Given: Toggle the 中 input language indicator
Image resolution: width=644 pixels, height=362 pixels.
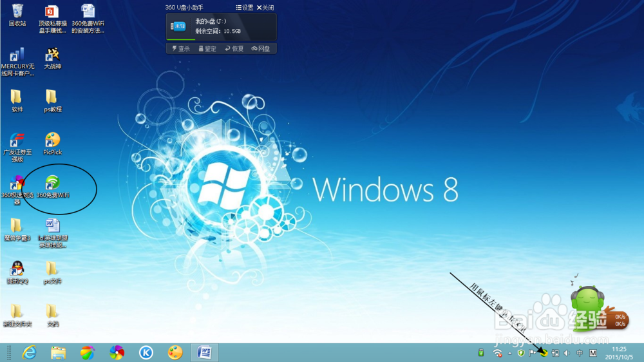Looking at the screenshot, I should 580,352.
